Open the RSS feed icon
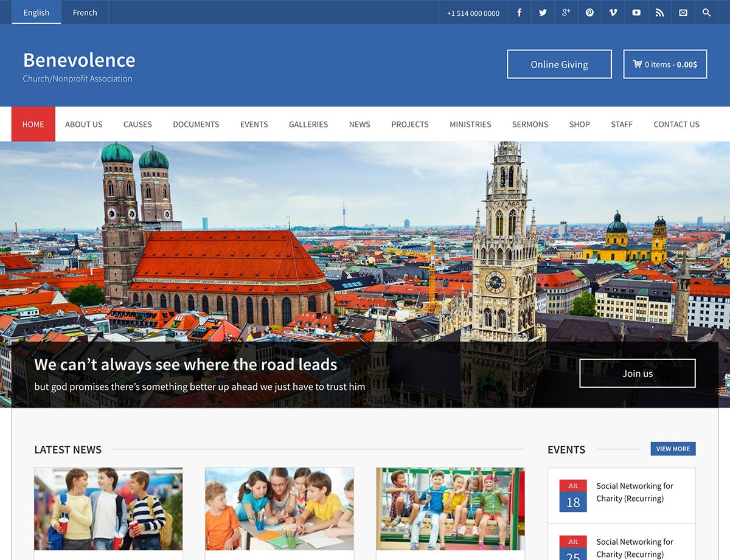 (659, 13)
